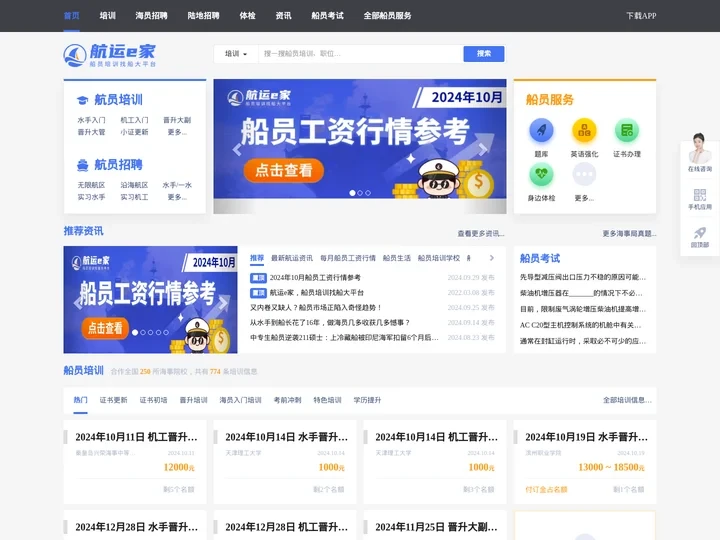Show previous slide on news banner
The width and height of the screenshot is (720, 540).
(x=77, y=303)
